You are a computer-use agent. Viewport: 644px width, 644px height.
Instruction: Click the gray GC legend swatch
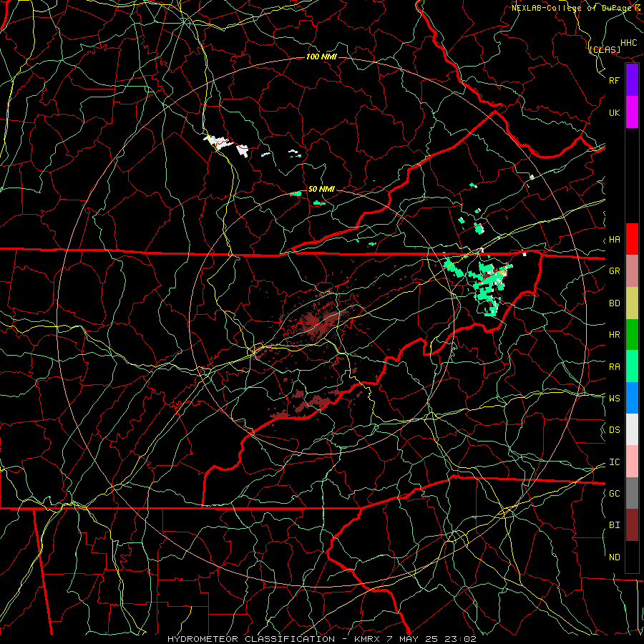click(x=632, y=493)
